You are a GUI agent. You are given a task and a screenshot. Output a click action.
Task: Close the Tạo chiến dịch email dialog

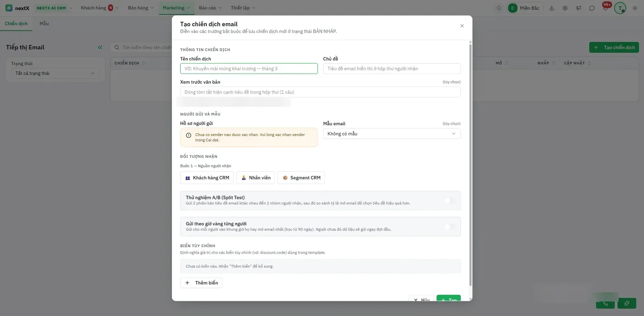462,26
